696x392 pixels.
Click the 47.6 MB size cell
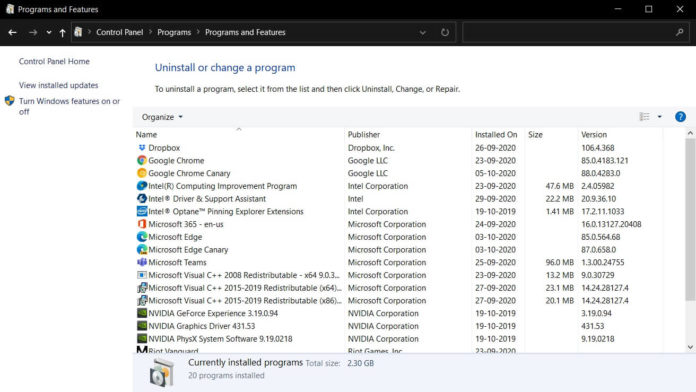pyautogui.click(x=559, y=186)
